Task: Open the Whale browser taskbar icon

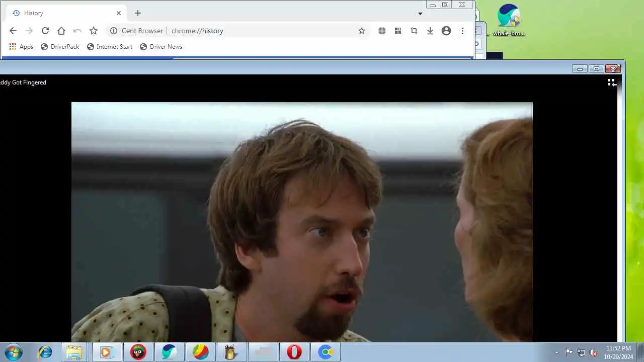Action: 169,352
